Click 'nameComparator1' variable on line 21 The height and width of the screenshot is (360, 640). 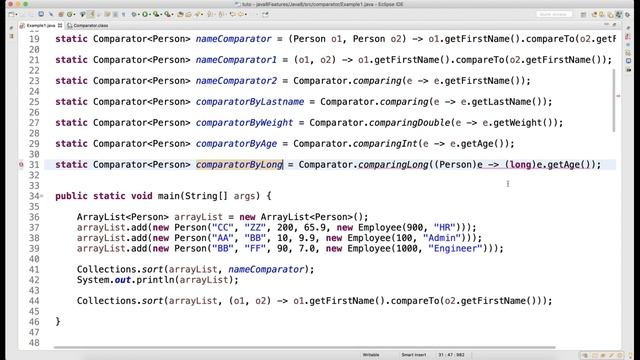pyautogui.click(x=236, y=60)
